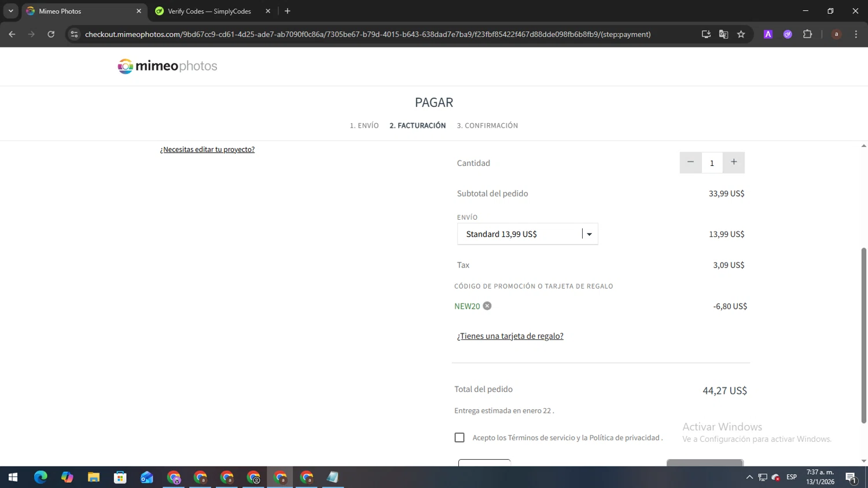Viewport: 868px width, 488px height.
Task: Open the Windows Start menu
Action: (13, 477)
